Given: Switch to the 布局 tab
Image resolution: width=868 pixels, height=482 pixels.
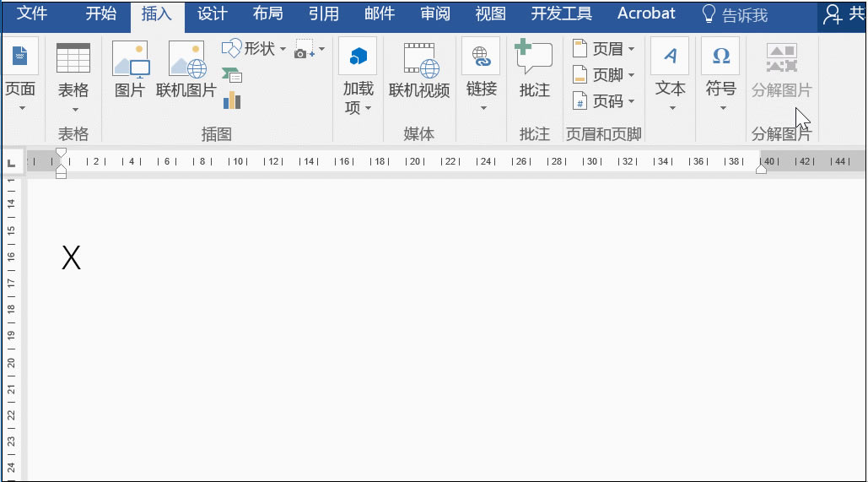Looking at the screenshot, I should click(268, 14).
